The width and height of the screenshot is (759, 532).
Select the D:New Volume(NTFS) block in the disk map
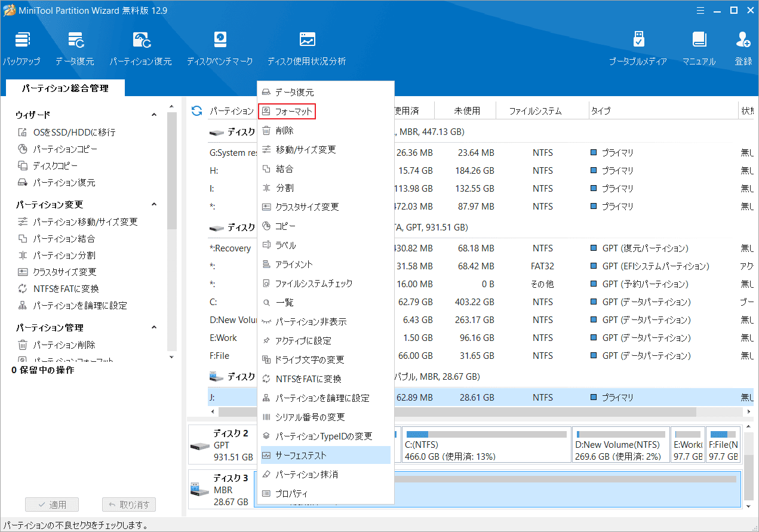(620, 445)
